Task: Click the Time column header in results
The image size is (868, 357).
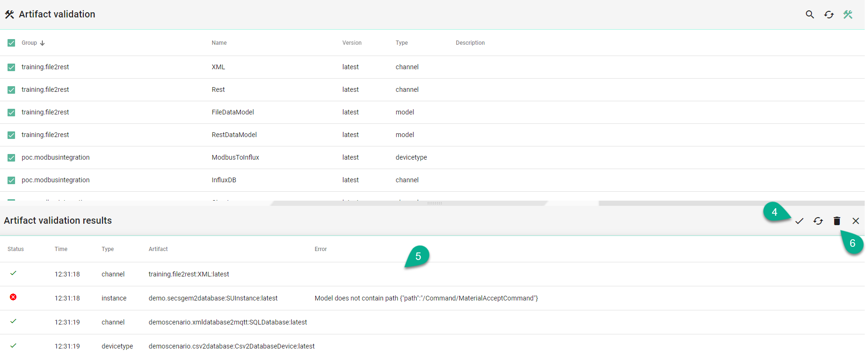Action: (61, 249)
